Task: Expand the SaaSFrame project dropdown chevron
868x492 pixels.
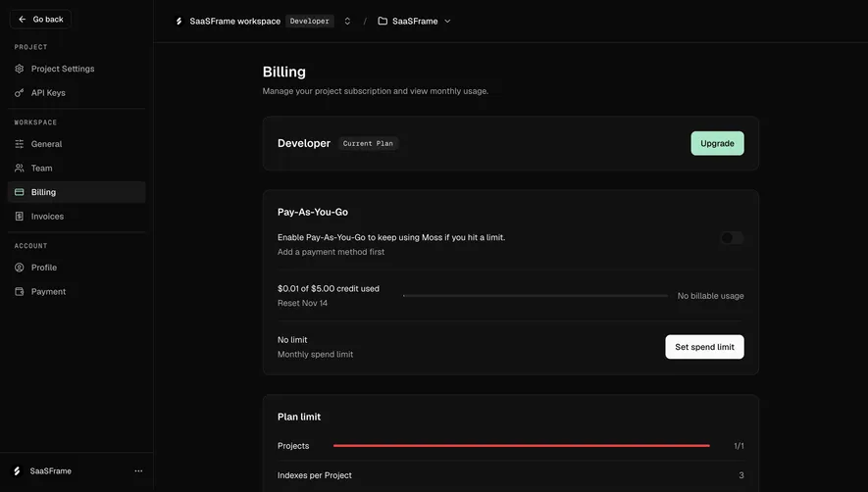Action: (x=448, y=21)
